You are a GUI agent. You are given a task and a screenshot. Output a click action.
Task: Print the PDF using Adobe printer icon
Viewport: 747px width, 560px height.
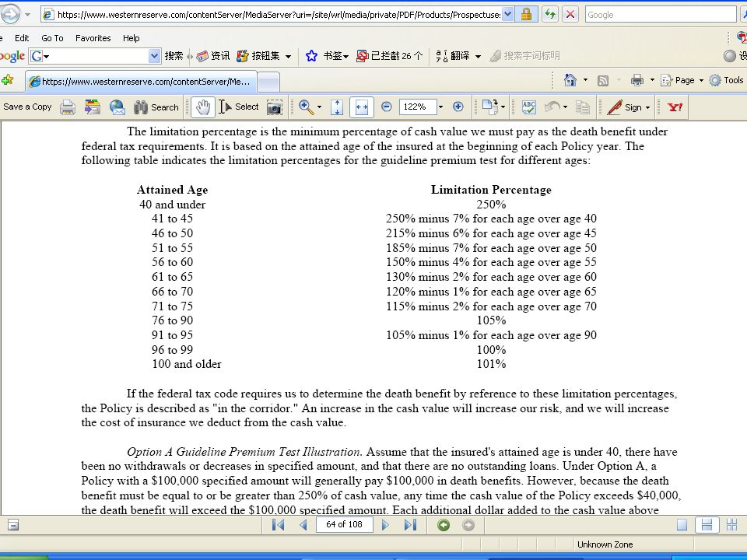point(68,107)
